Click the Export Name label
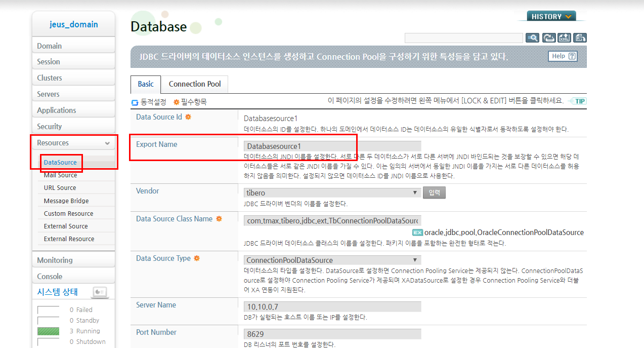 pyautogui.click(x=157, y=144)
